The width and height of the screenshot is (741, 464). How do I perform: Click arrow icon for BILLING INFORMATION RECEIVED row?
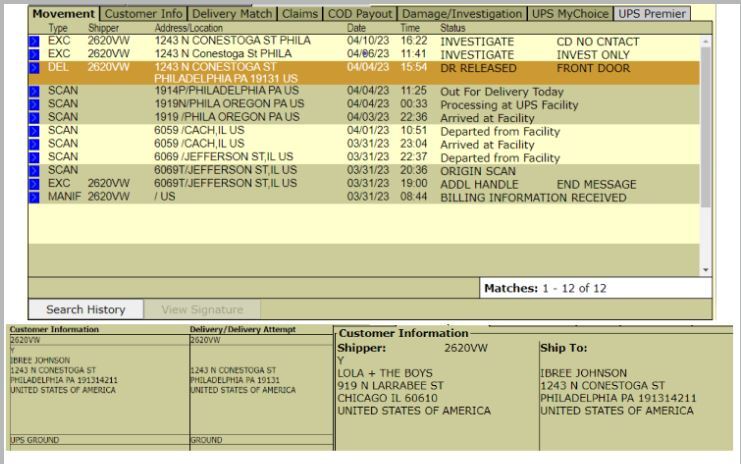click(34, 197)
